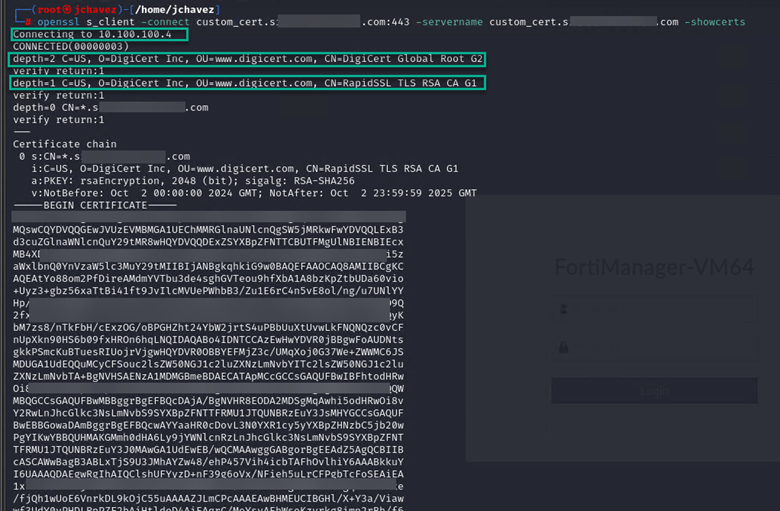
Task: Click the BEGIN CERTIFICATE marker line
Action: (95, 205)
